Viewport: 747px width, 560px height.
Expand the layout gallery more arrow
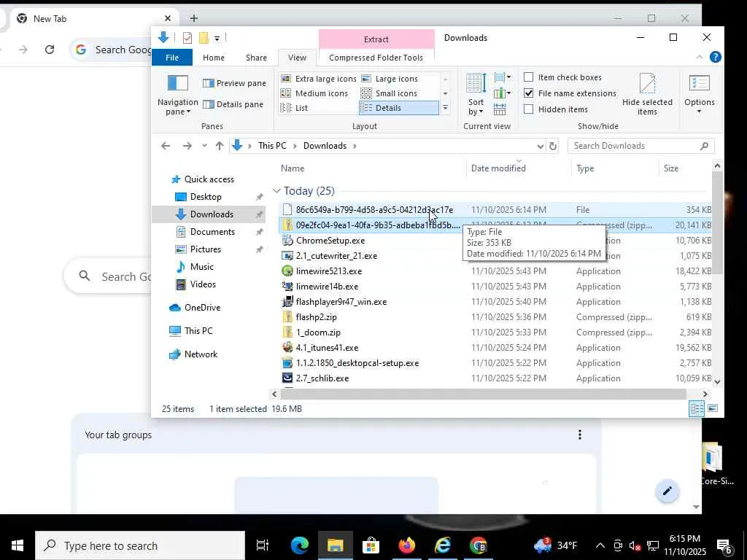445,108
